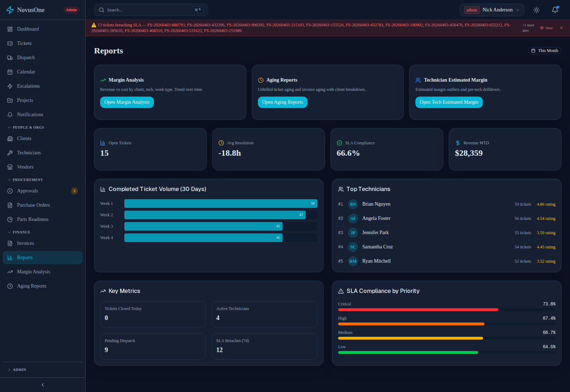The image size is (570, 392).
Task: Open the Nick Anderson user dropdown
Action: click(492, 10)
